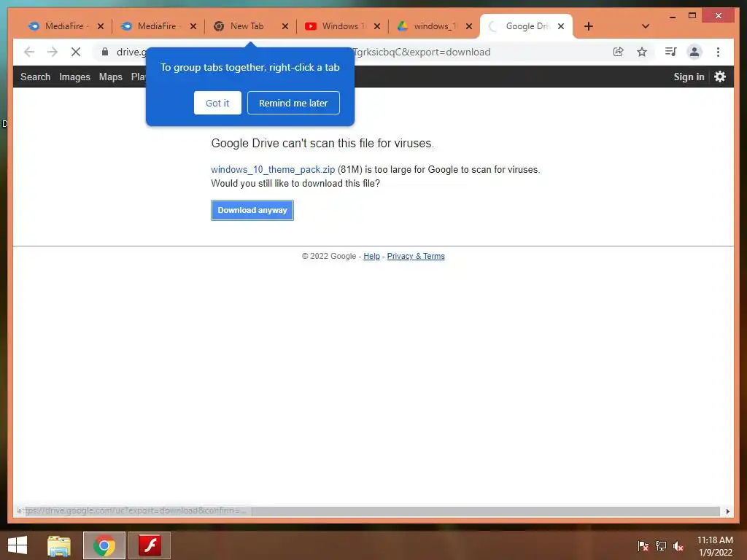Click the share page icon in the address bar
Screen dimensions: 747x560
click(x=619, y=52)
